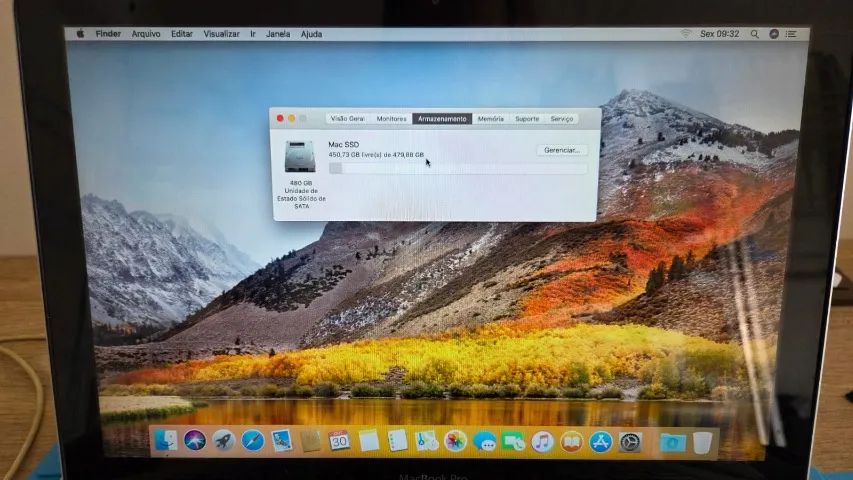The image size is (853, 480).
Task: Open Mail stamp icon in Dock
Action: click(281, 441)
